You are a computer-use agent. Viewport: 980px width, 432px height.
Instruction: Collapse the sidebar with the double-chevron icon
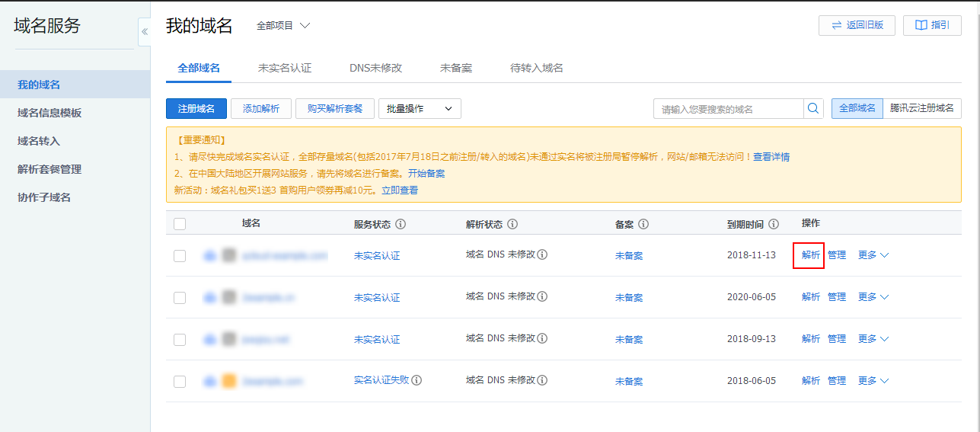coord(145,32)
